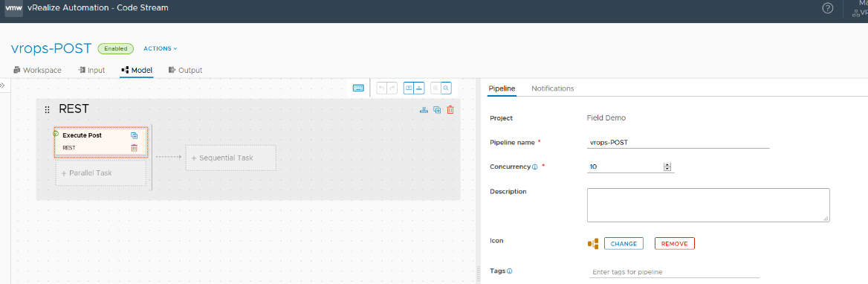This screenshot has height=284, width=868.
Task: Delete the Execute Post task
Action: 134,148
